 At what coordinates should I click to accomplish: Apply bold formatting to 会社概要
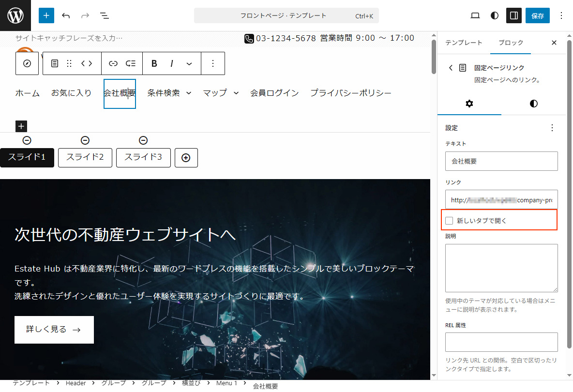(x=154, y=63)
